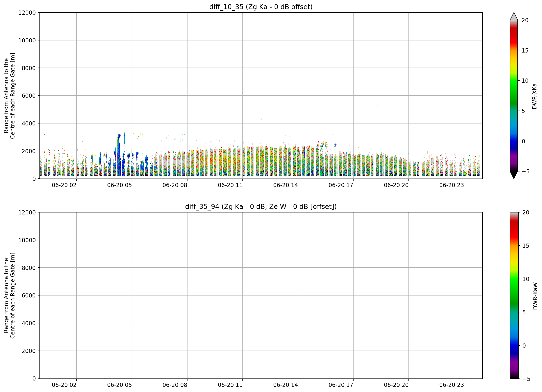Click the 4000 y-tick of the diff_10_35 plot
The image size is (542, 392).
(x=29, y=123)
